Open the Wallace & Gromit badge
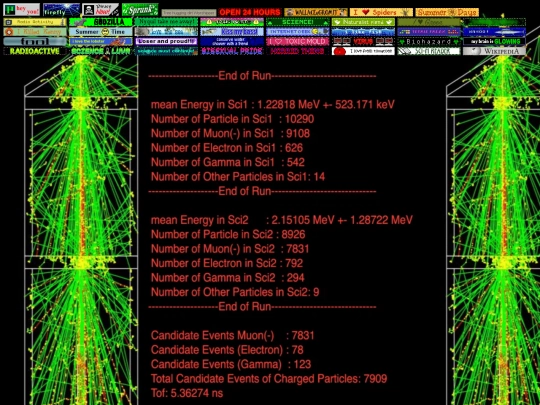Image resolution: width=540 pixels, height=405 pixels. 316,12
